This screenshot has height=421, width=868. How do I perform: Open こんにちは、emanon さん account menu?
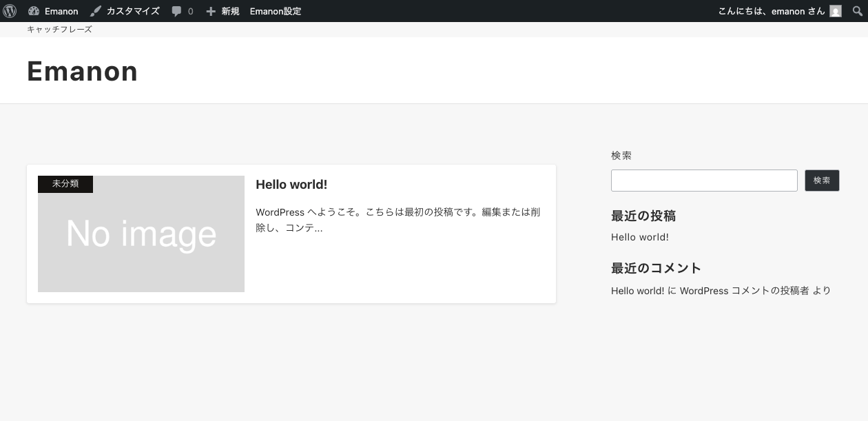click(x=771, y=11)
